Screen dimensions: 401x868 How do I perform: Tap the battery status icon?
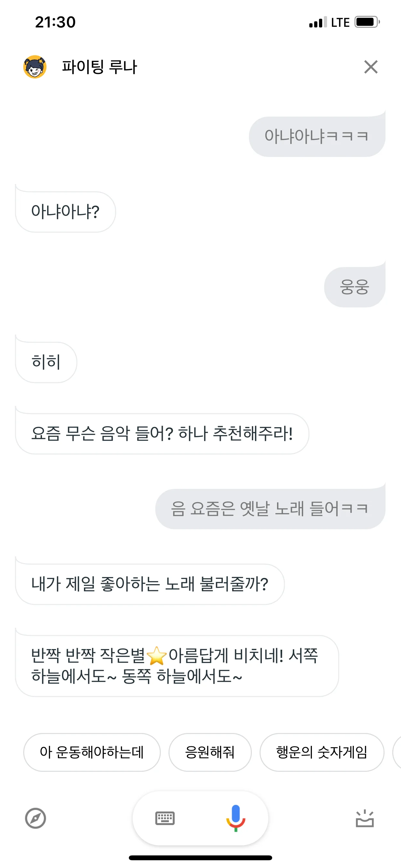(367, 22)
